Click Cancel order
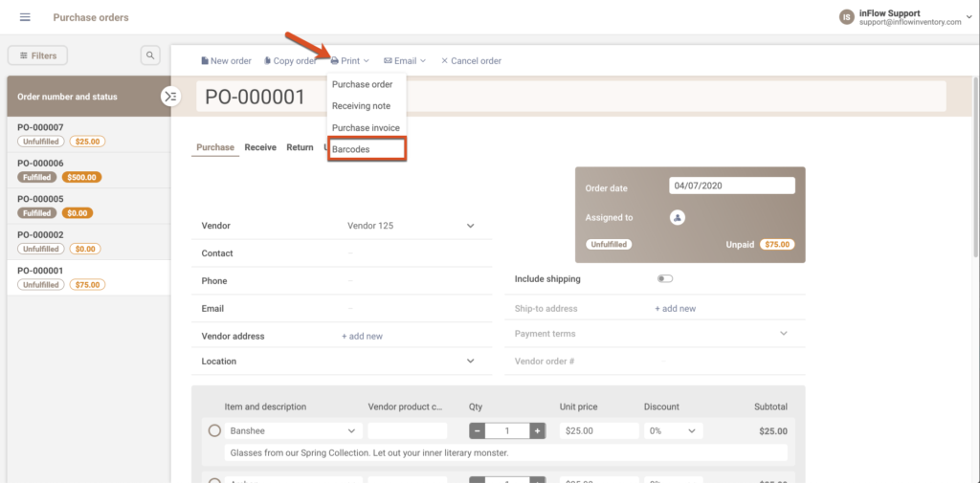The image size is (980, 483). click(x=471, y=60)
